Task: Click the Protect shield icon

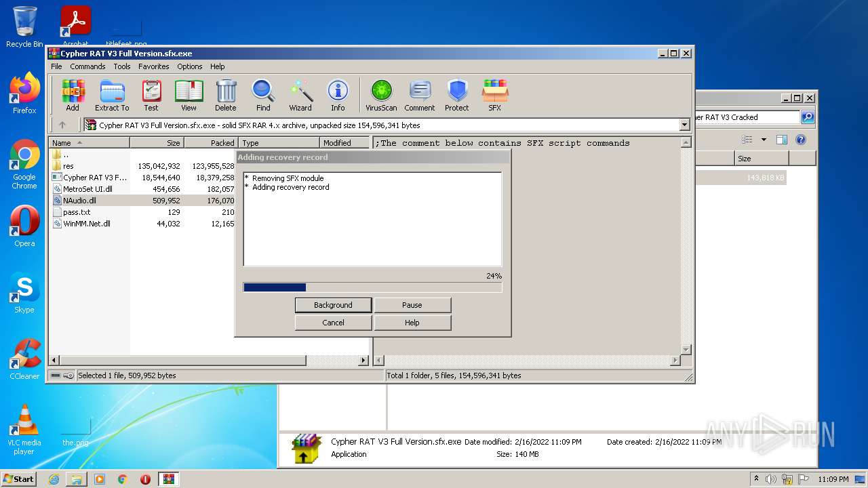Action: coord(457,95)
